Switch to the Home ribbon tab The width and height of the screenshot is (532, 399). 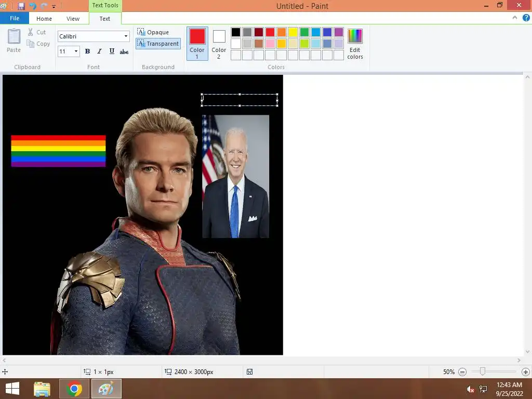click(x=44, y=19)
